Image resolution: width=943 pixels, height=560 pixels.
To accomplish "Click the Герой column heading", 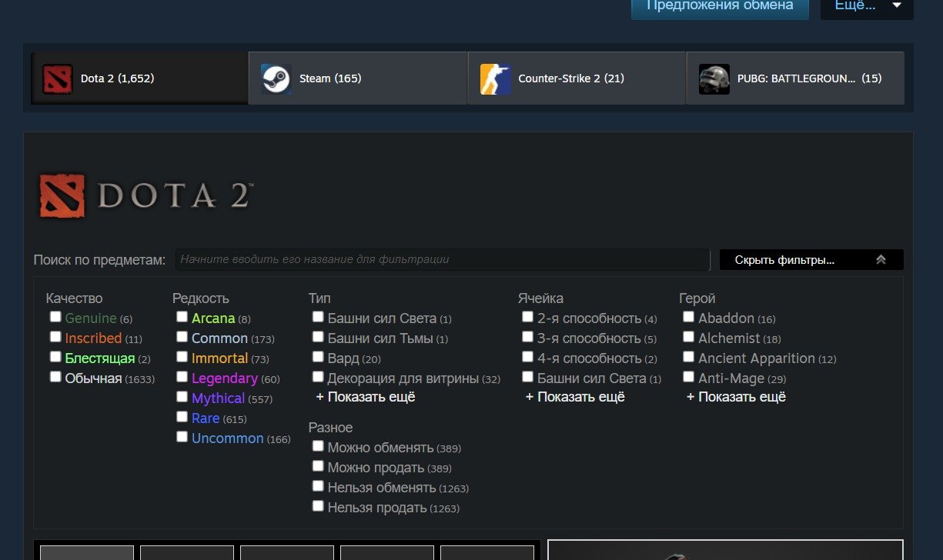I will (x=697, y=298).
